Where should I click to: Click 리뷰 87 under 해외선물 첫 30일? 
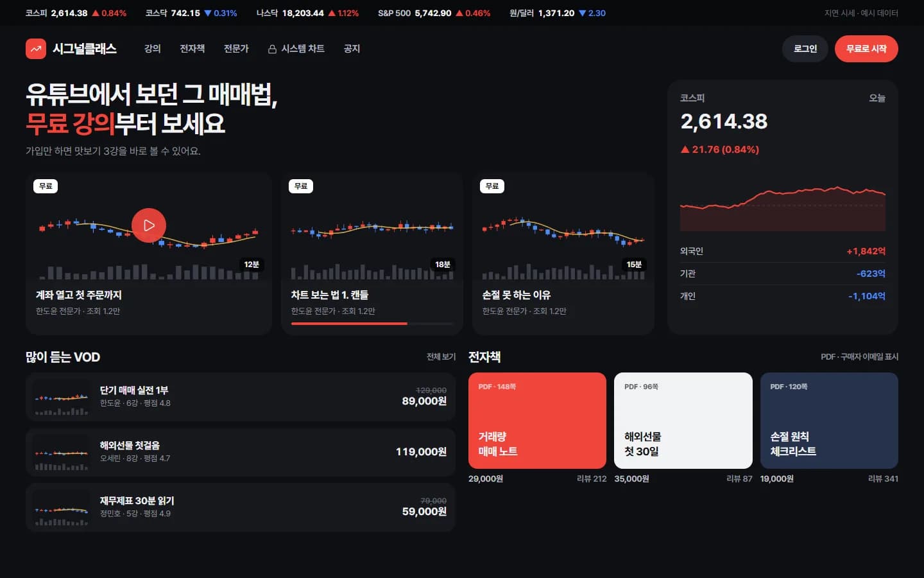739,478
